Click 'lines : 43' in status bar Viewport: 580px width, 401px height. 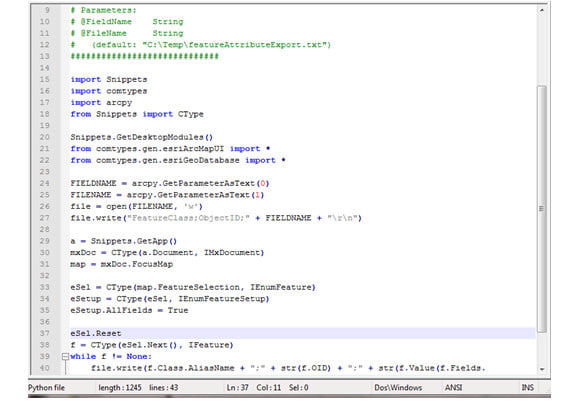(x=164, y=388)
